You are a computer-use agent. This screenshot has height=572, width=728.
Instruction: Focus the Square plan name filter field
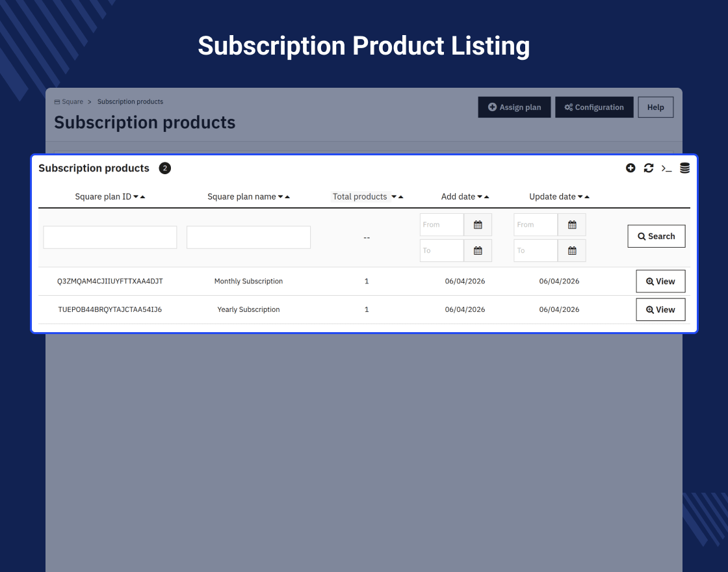pos(248,237)
